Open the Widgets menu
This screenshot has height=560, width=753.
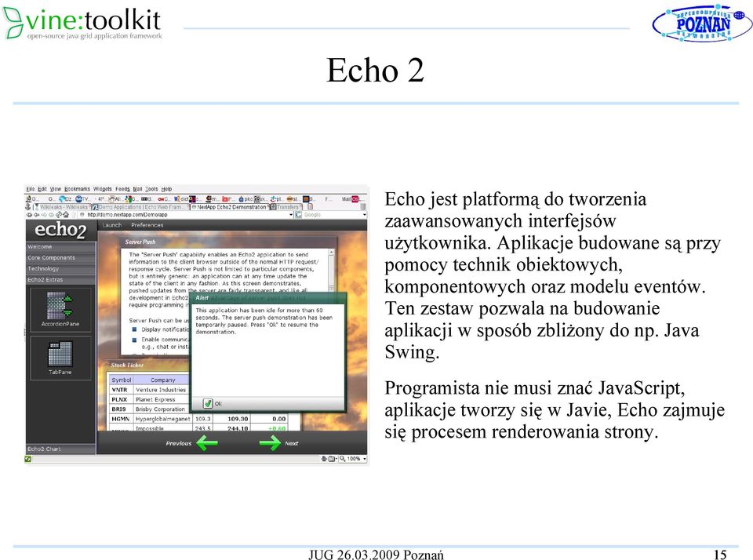(102, 189)
